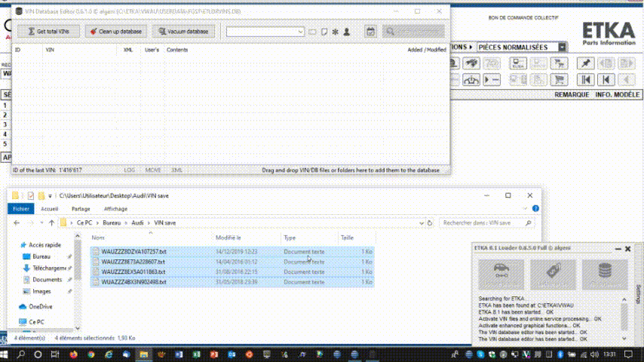Click the refresh icon beside address bar

point(430,222)
